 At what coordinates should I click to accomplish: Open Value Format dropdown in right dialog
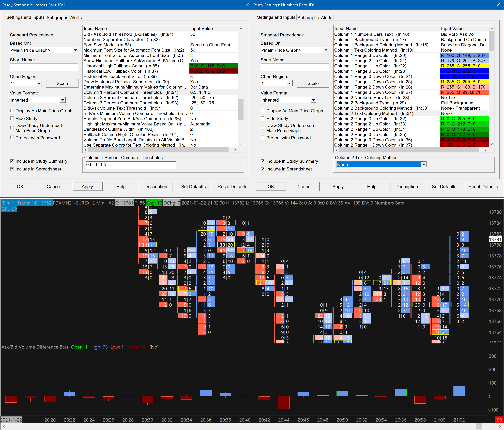(313, 100)
